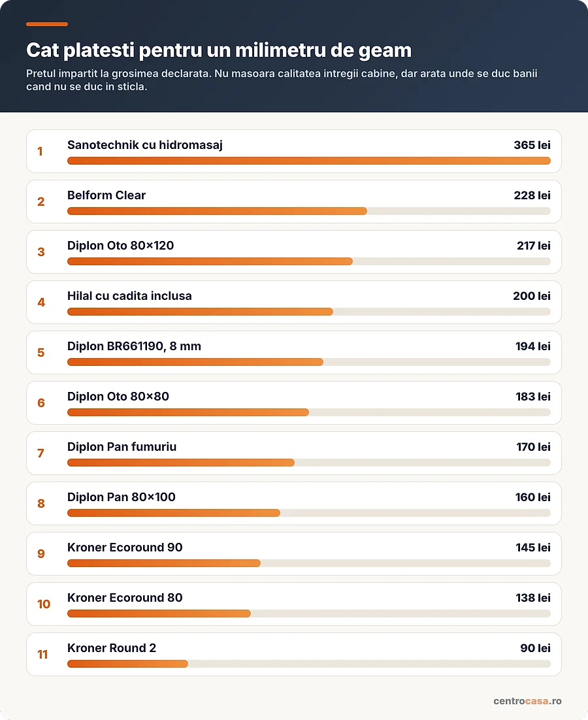This screenshot has height=720, width=588.
Task: Click the orange accent line above title
Action: click(47, 24)
